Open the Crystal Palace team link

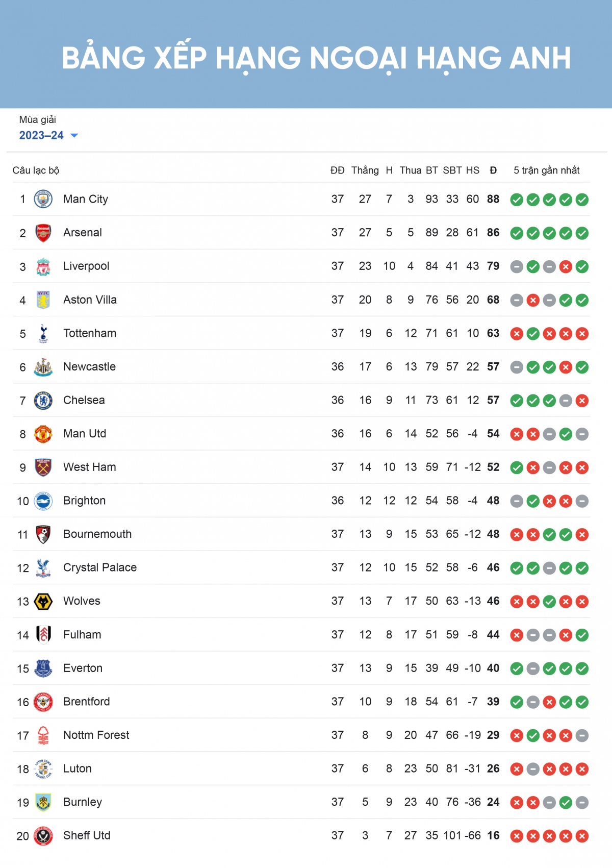click(x=100, y=567)
